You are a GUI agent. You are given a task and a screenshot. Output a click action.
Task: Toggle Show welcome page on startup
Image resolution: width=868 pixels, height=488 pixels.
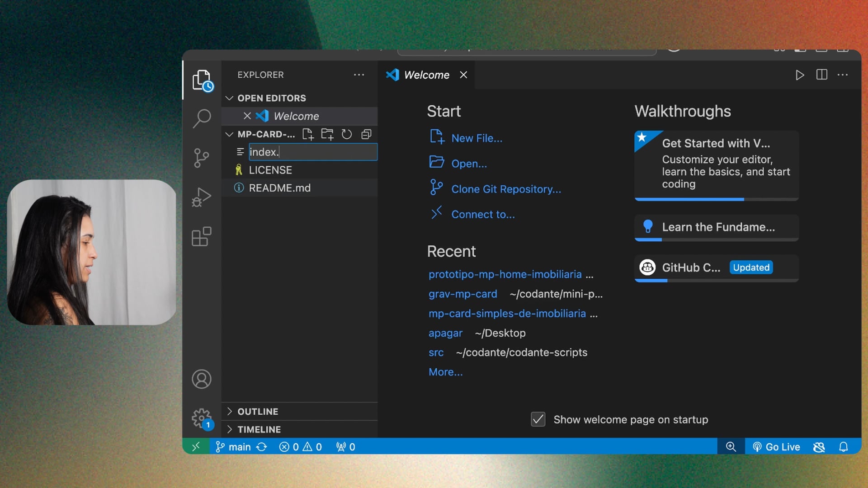click(x=538, y=419)
